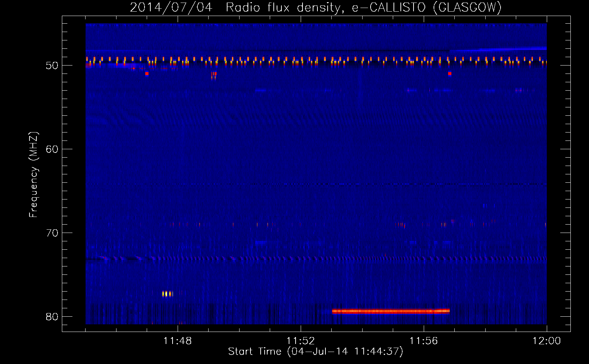Click the 11:56 time tick label
589x364 pixels.
(x=423, y=341)
